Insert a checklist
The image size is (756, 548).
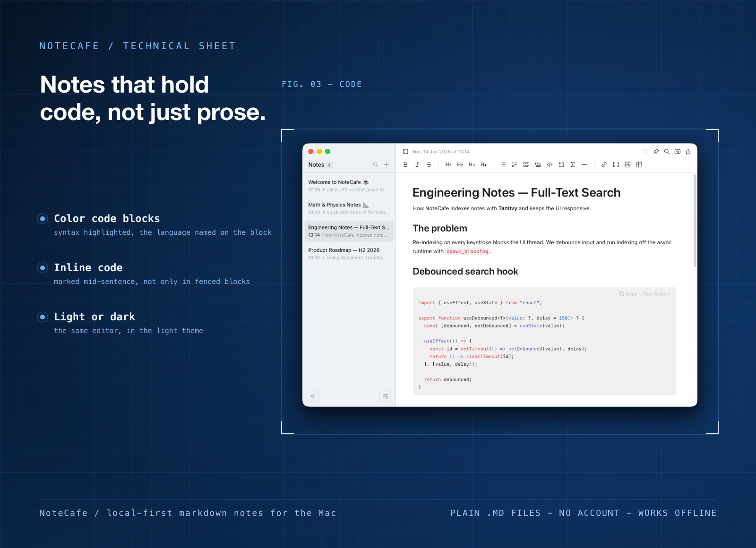tap(526, 165)
